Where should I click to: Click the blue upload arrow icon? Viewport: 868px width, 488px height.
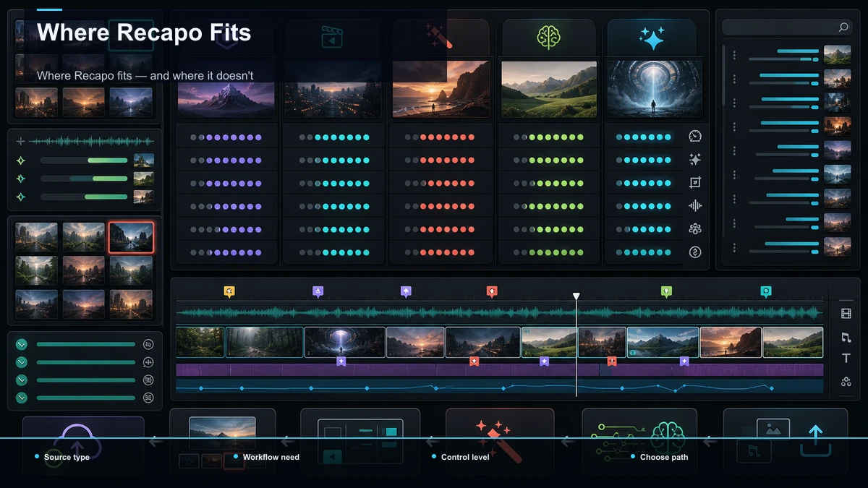tap(815, 440)
